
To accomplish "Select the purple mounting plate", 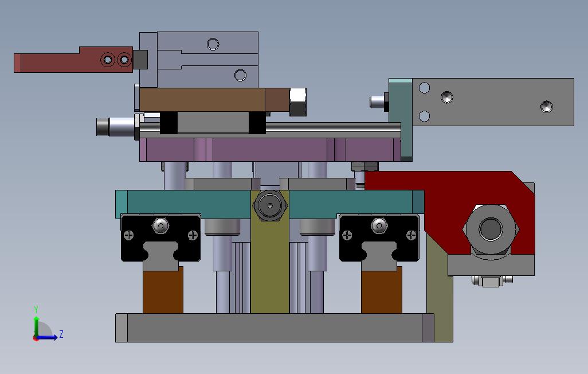I will (x=270, y=150).
